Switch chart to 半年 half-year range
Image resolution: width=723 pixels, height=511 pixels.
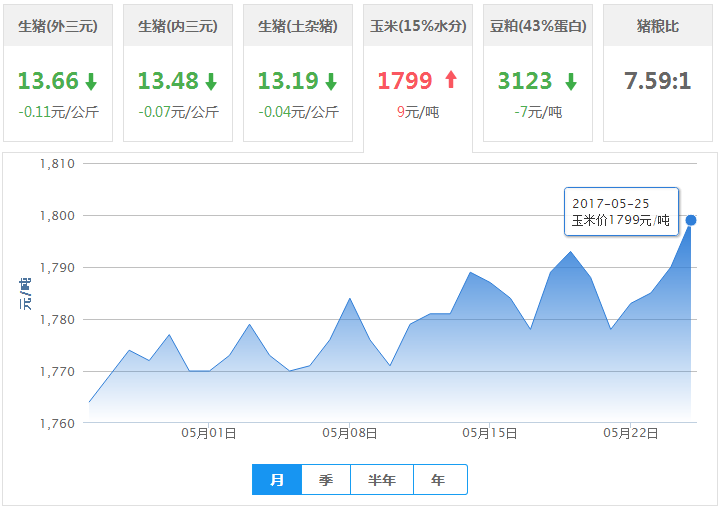coord(382,480)
